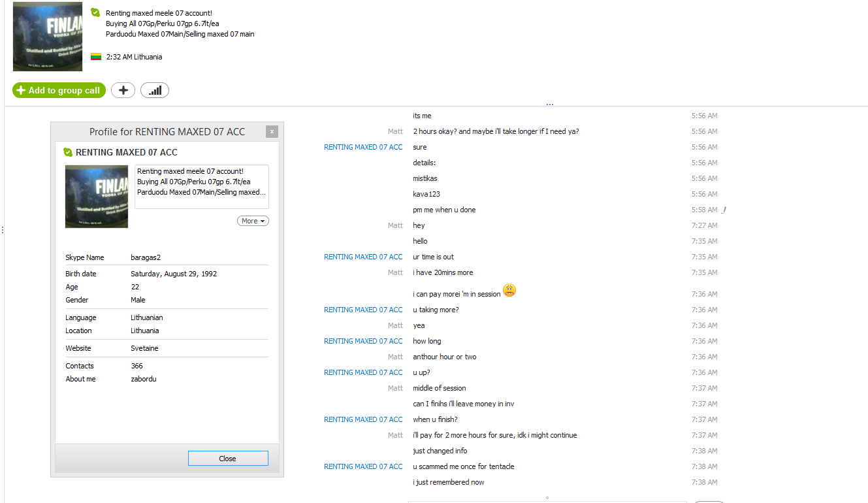The image size is (868, 503).
Task: Expand the More dropdown in the profile dialog
Action: point(253,221)
